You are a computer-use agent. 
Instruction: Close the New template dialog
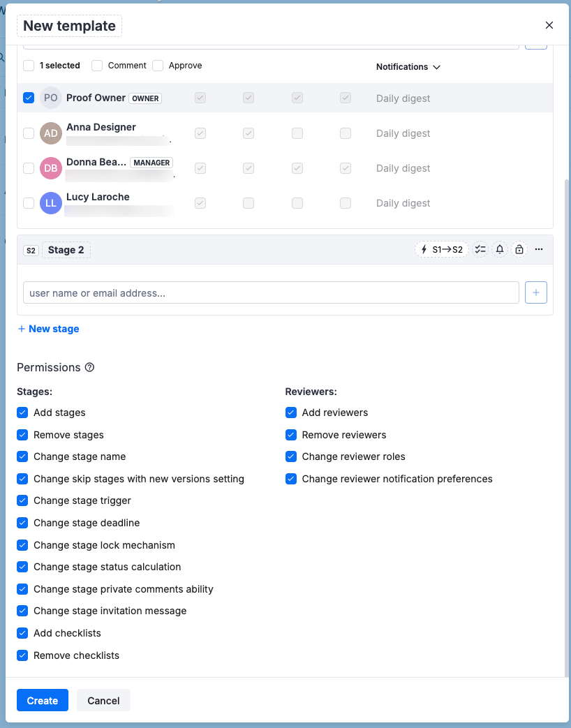pyautogui.click(x=549, y=25)
